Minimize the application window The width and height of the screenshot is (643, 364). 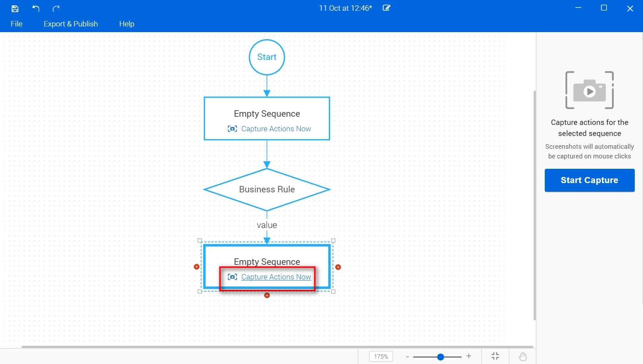(578, 8)
